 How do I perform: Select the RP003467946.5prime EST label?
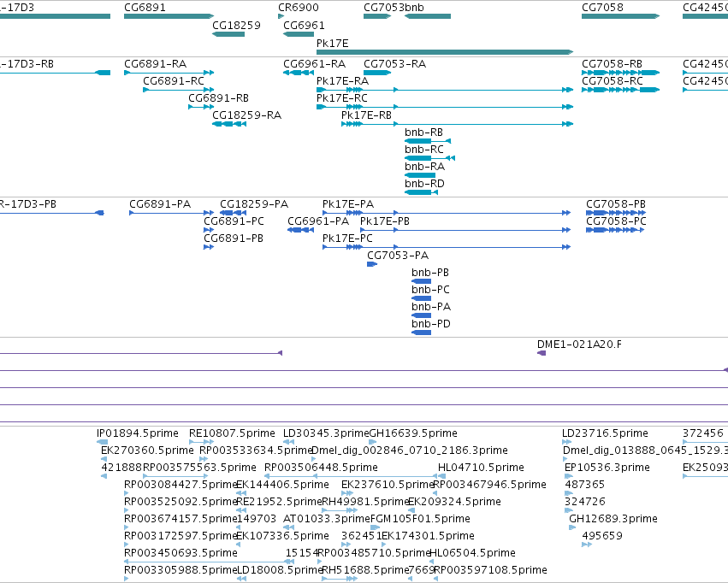coord(490,486)
